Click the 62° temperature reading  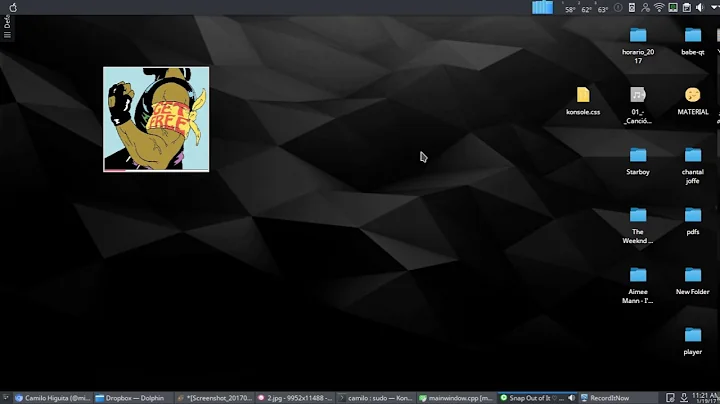tap(586, 9)
